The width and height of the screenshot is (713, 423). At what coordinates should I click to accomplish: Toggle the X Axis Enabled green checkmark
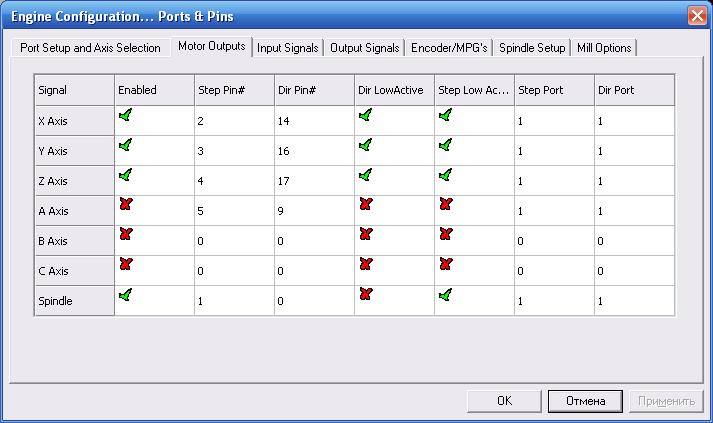[x=125, y=115]
